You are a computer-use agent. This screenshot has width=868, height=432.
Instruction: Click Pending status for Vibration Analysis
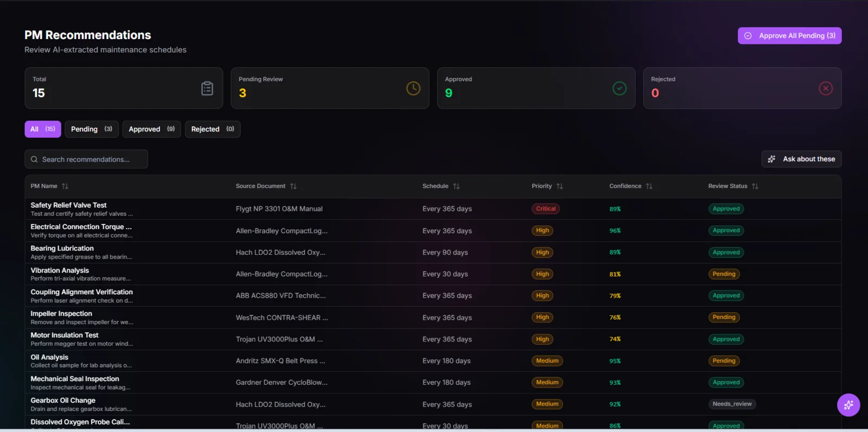click(724, 274)
